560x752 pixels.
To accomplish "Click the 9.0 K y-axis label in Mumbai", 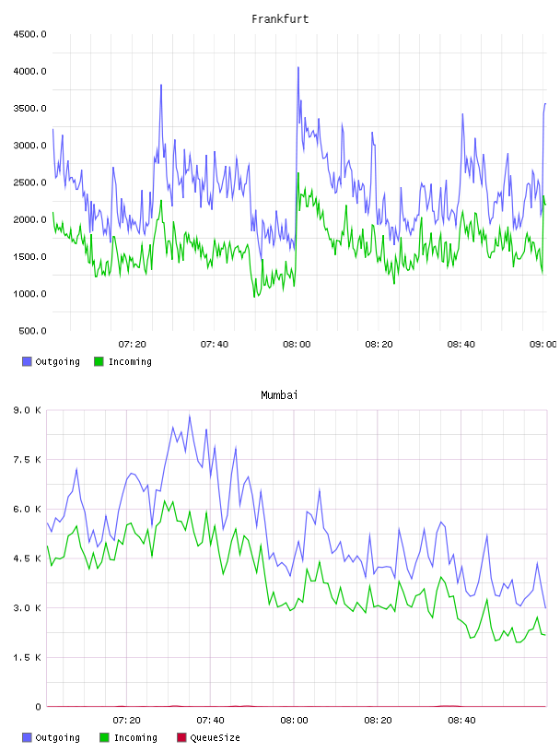I will (x=27, y=410).
